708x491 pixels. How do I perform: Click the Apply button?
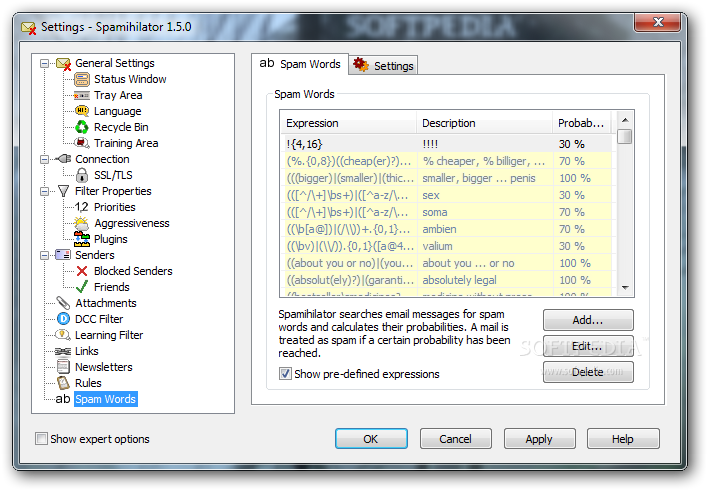tap(539, 439)
